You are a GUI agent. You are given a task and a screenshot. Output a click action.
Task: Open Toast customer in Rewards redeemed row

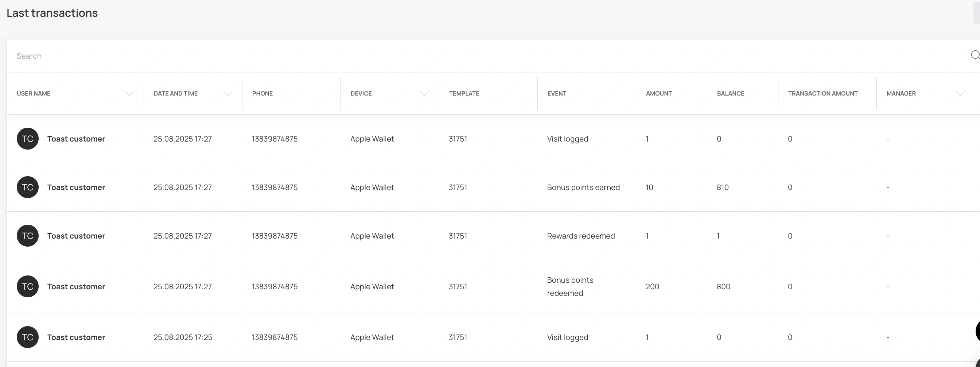[76, 236]
